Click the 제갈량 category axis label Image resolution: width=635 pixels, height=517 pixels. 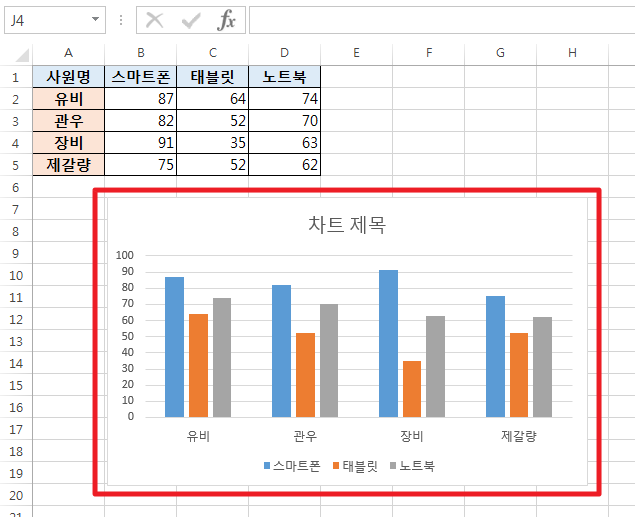coord(519,436)
